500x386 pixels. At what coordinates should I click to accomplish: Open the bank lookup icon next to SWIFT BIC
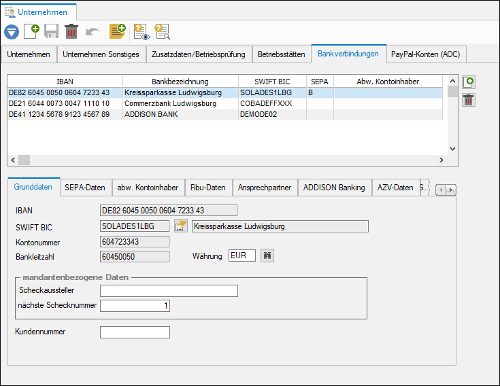point(181,226)
